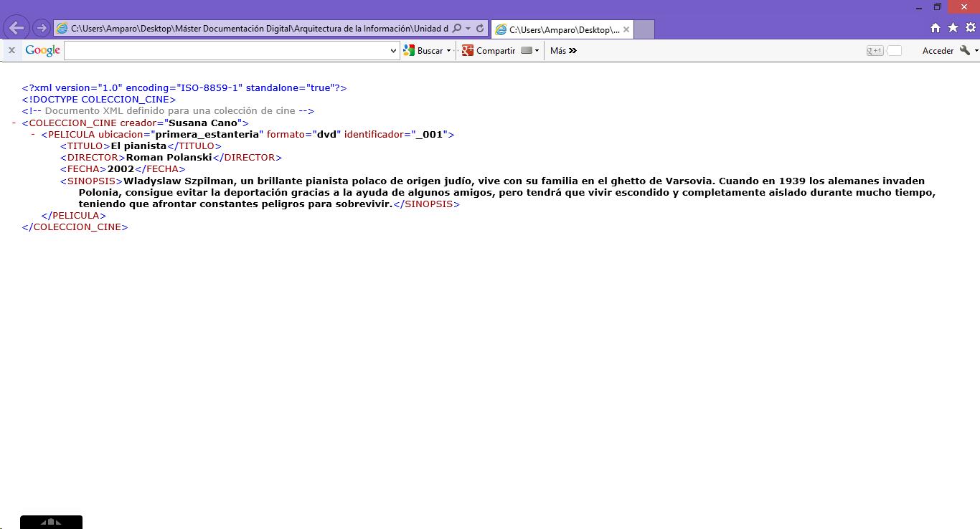Go forward using the forward arrow

pos(41,28)
